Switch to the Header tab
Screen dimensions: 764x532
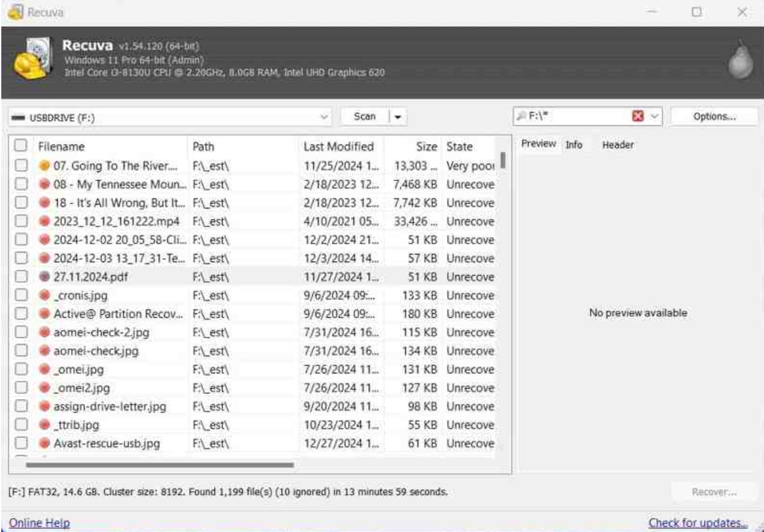[x=618, y=145]
